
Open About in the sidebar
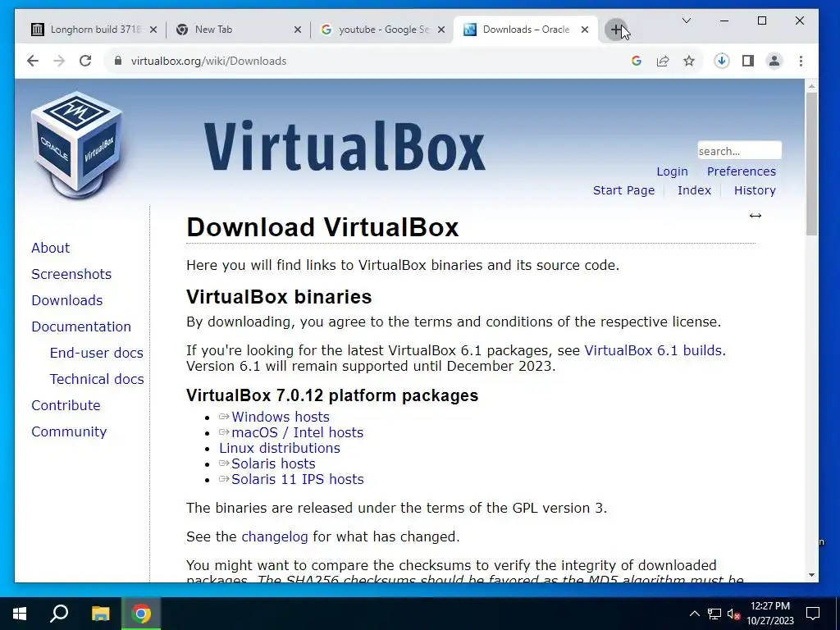tap(50, 248)
